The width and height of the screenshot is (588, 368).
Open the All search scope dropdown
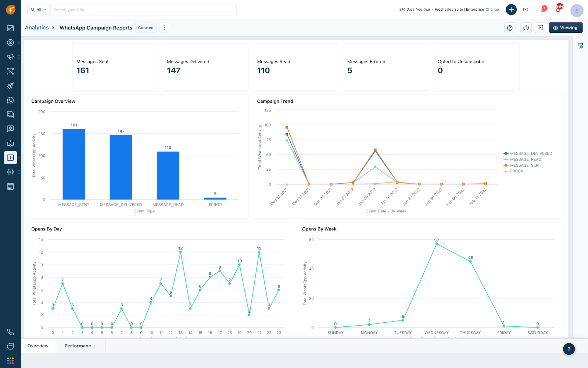pos(39,10)
